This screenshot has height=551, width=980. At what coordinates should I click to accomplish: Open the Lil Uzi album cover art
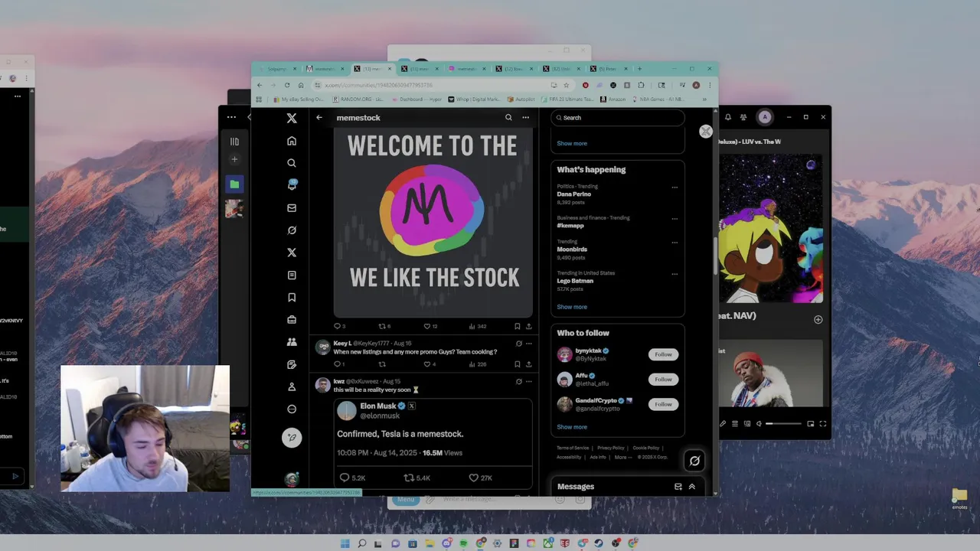tap(771, 229)
